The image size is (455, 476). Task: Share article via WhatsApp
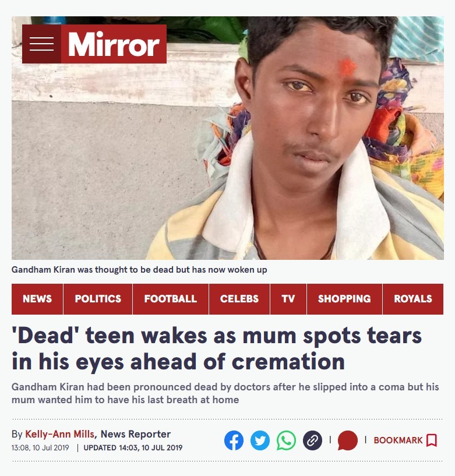(x=286, y=440)
